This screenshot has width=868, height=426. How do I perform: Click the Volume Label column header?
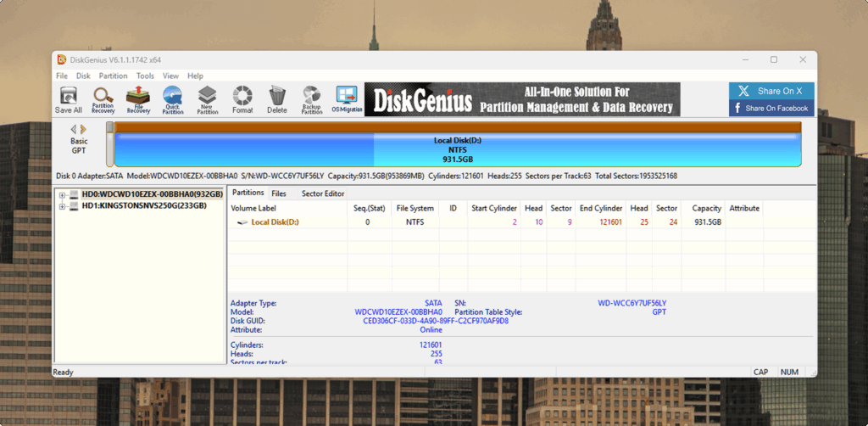pyautogui.click(x=288, y=208)
